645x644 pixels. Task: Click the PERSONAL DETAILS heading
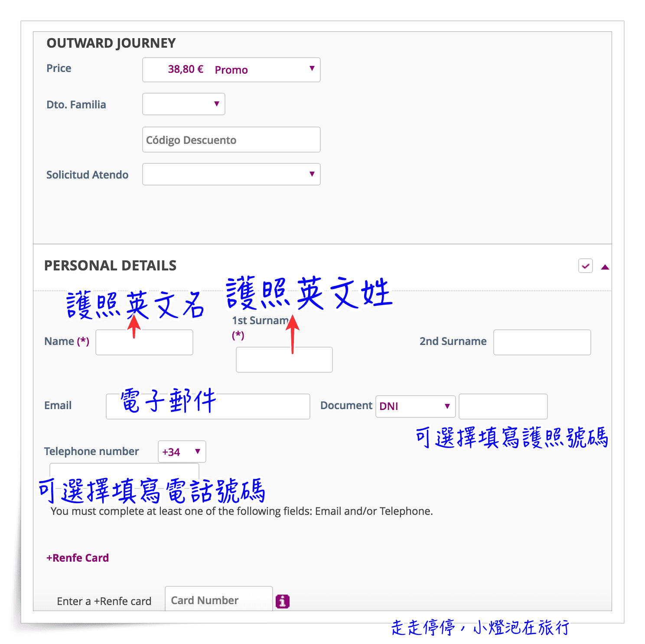pos(111,266)
